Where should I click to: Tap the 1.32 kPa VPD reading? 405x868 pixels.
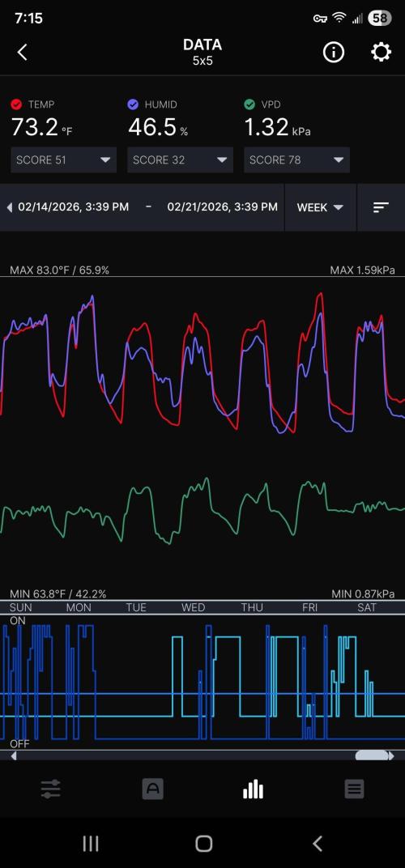click(x=278, y=127)
